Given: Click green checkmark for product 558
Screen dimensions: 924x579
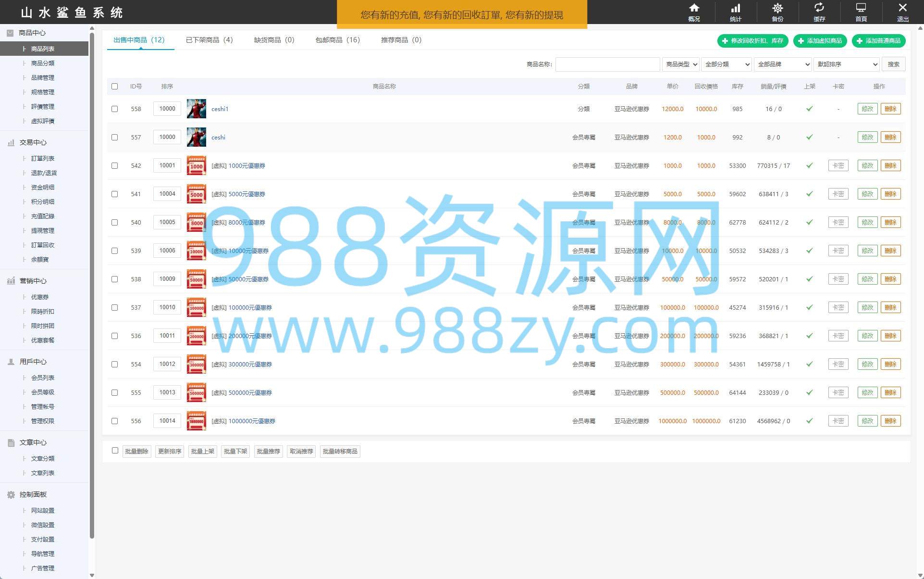Looking at the screenshot, I should coord(810,109).
